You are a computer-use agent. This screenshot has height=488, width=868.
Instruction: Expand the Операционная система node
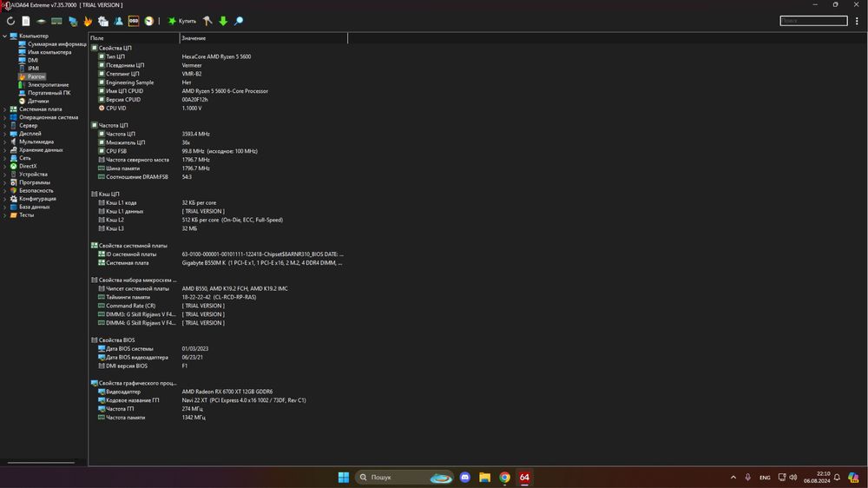tap(5, 117)
